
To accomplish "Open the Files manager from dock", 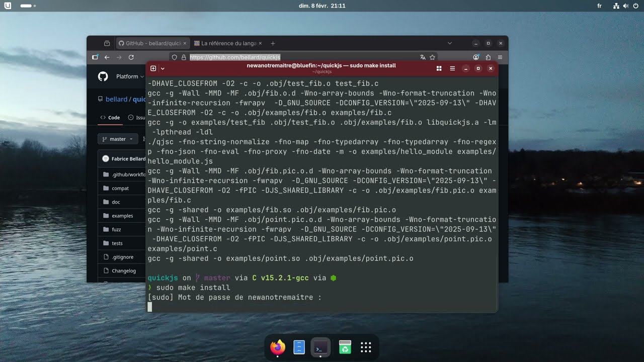I will pos(299,347).
